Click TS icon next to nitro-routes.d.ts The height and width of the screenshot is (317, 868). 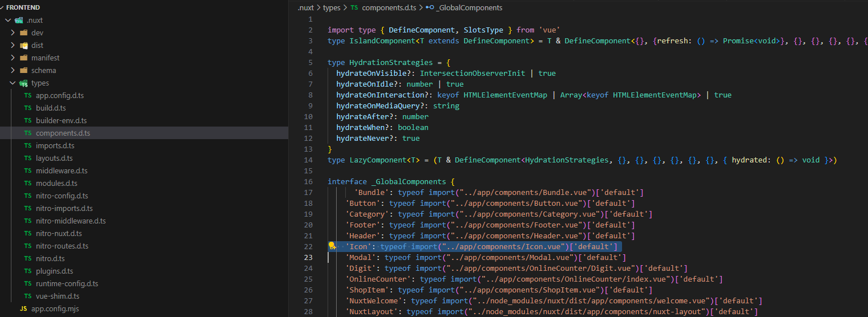click(x=27, y=246)
